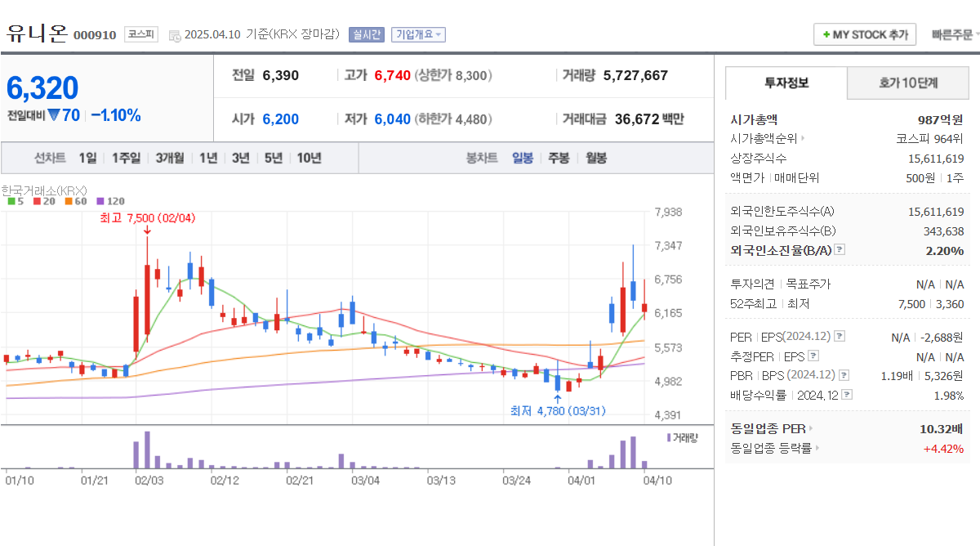
Task: Select the 1일 line chart period
Action: [88, 158]
